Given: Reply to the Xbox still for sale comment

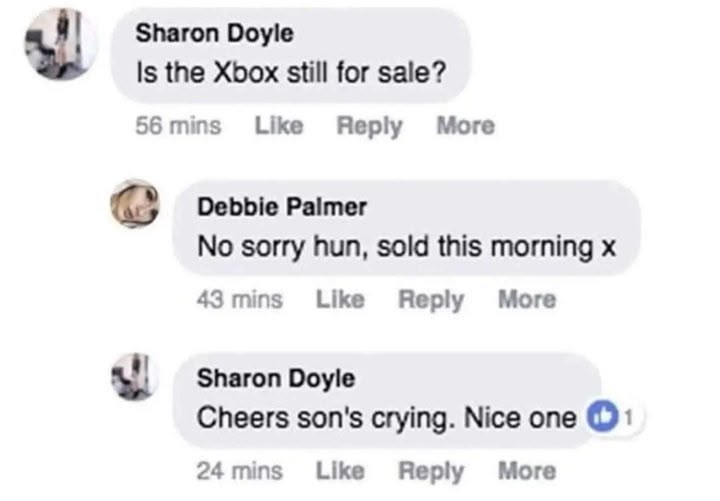Looking at the screenshot, I should pyautogui.click(x=370, y=126).
